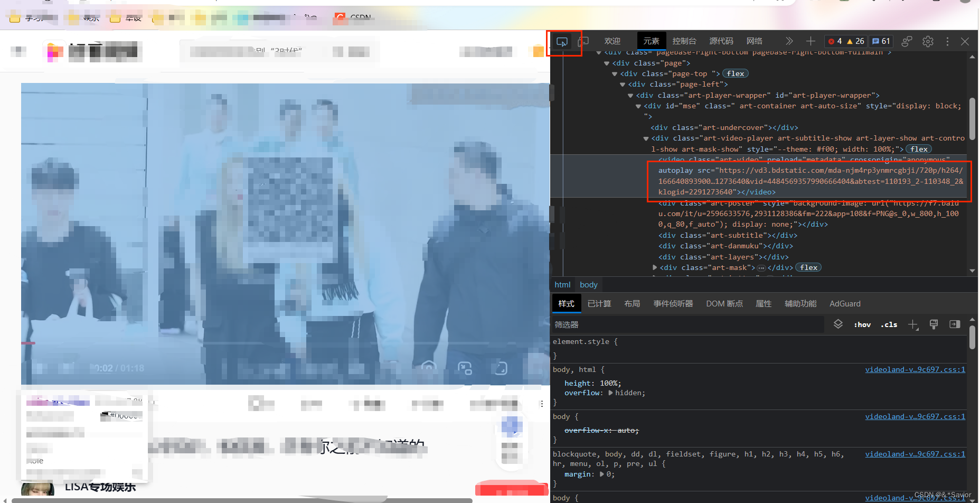Select the art-danmuku div row
The width and height of the screenshot is (980, 503).
point(725,246)
